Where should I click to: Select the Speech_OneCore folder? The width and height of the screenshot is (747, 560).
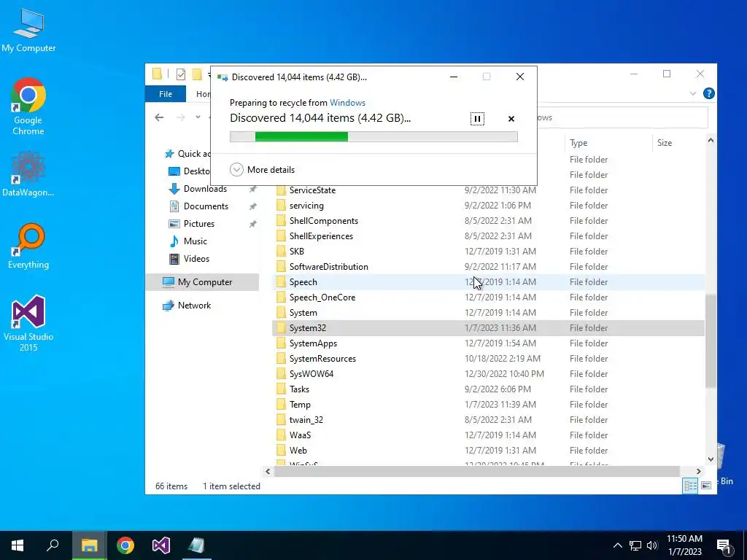click(x=322, y=297)
